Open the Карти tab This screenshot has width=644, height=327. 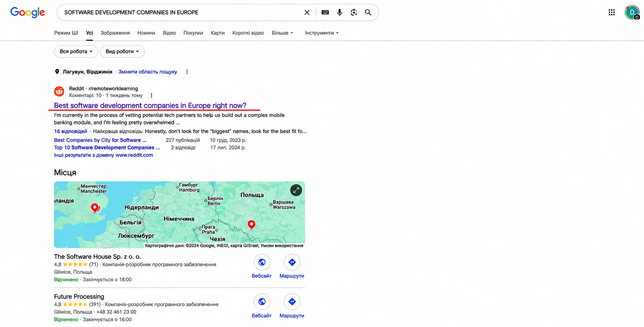coord(217,33)
